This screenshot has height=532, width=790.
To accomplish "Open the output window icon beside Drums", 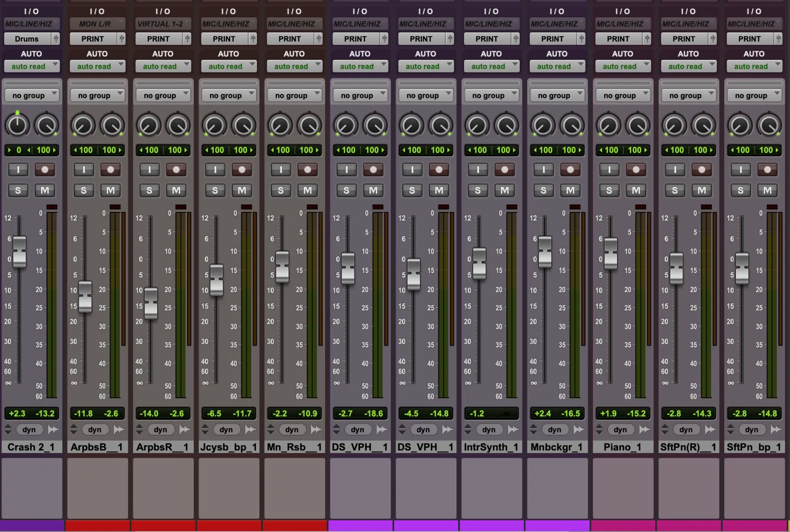I will (57, 39).
